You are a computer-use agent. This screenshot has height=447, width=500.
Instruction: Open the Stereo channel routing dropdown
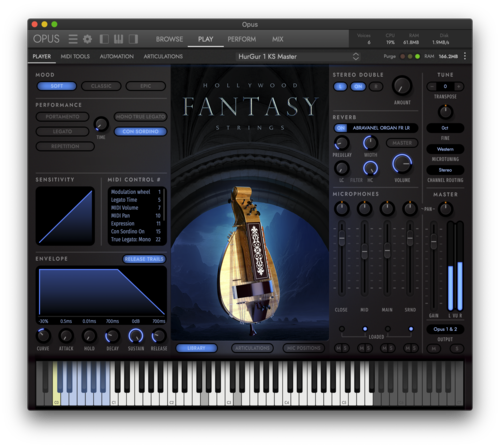pyautogui.click(x=445, y=170)
